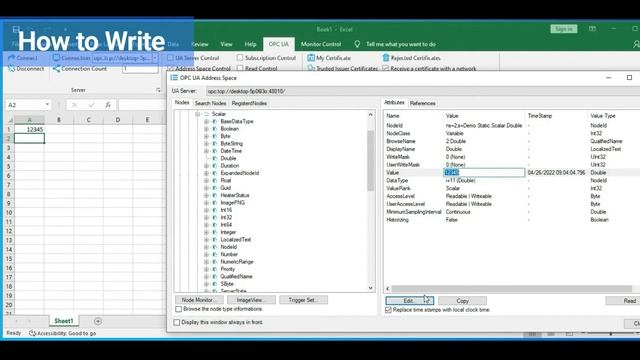This screenshot has width=640, height=360.
Task: Click the Accessibility status icon
Action: pyautogui.click(x=32, y=333)
